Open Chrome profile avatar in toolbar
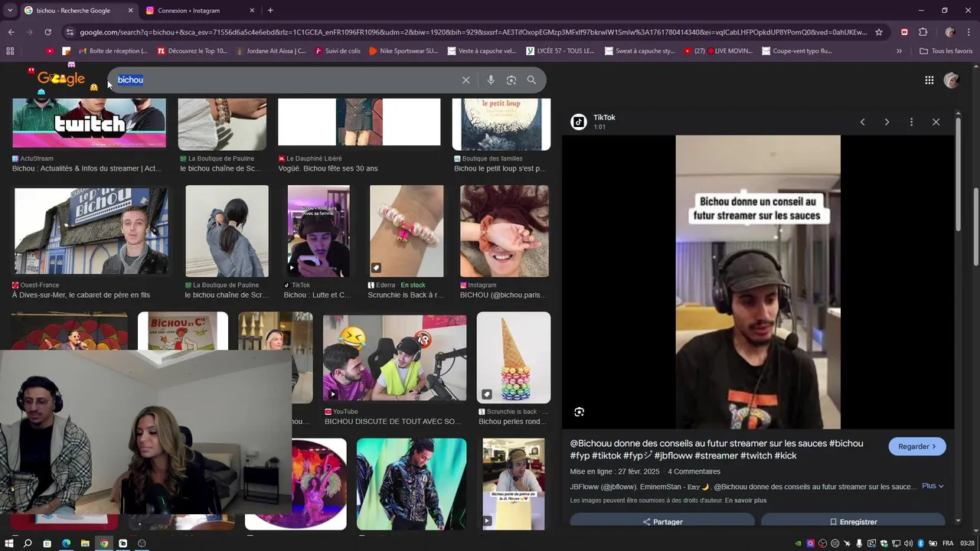This screenshot has width=980, height=551. pos(950,32)
